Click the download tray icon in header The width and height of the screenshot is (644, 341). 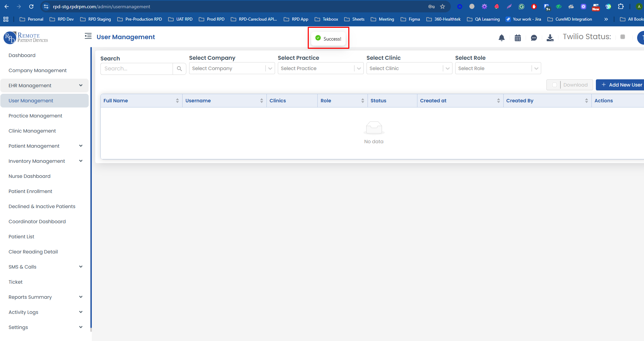tap(550, 38)
